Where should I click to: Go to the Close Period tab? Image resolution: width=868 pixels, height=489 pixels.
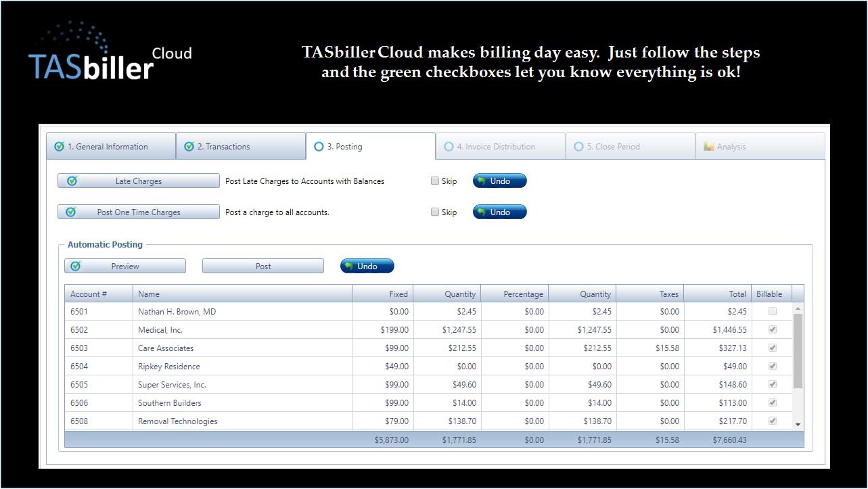click(x=631, y=146)
